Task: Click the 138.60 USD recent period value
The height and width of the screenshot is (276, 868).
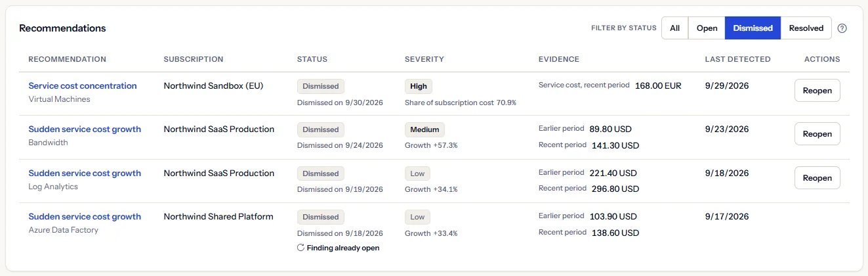Action: [x=615, y=233]
